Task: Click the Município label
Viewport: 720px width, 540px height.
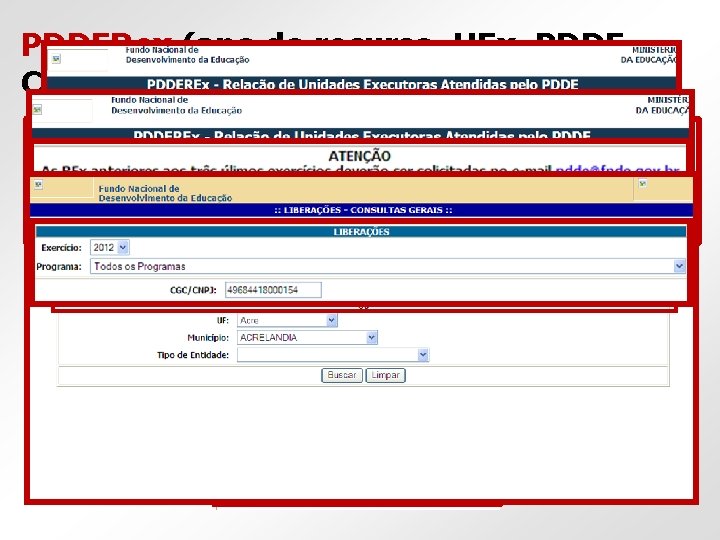Action: (208, 338)
